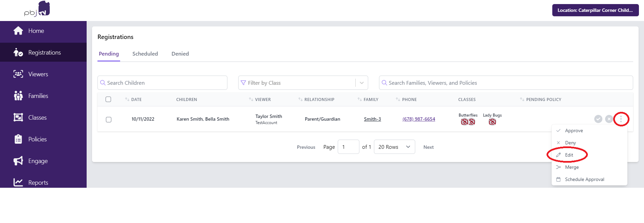
Task: Open the Smith-3 family link
Action: [372, 119]
